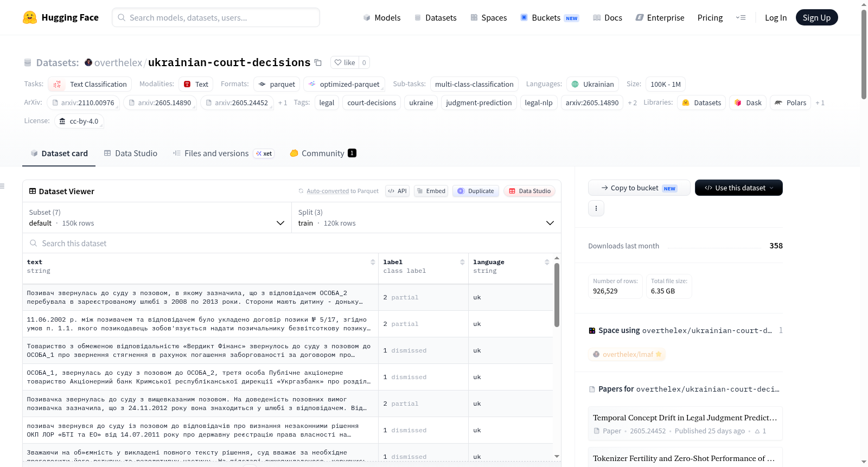
Task: Open the Use this dataset dropdown
Action: [739, 188]
